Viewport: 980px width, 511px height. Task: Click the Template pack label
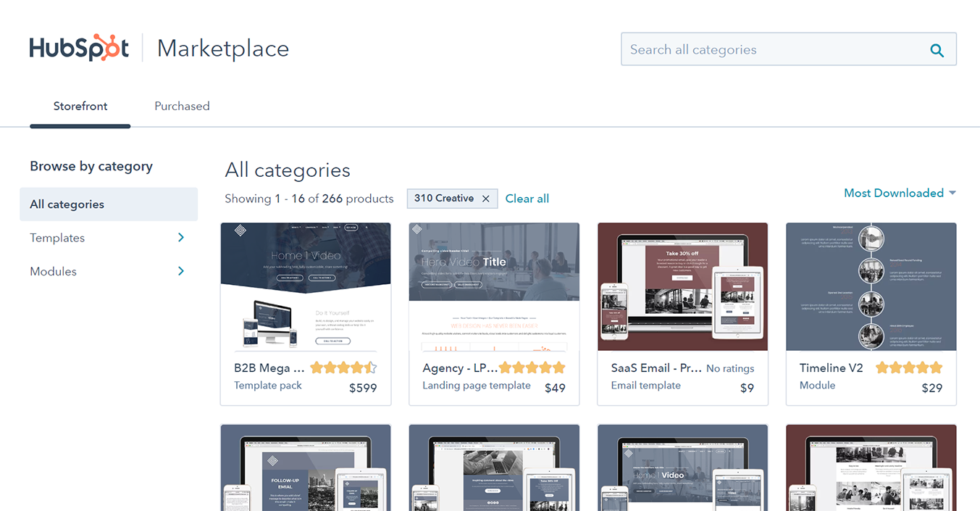[x=268, y=386]
